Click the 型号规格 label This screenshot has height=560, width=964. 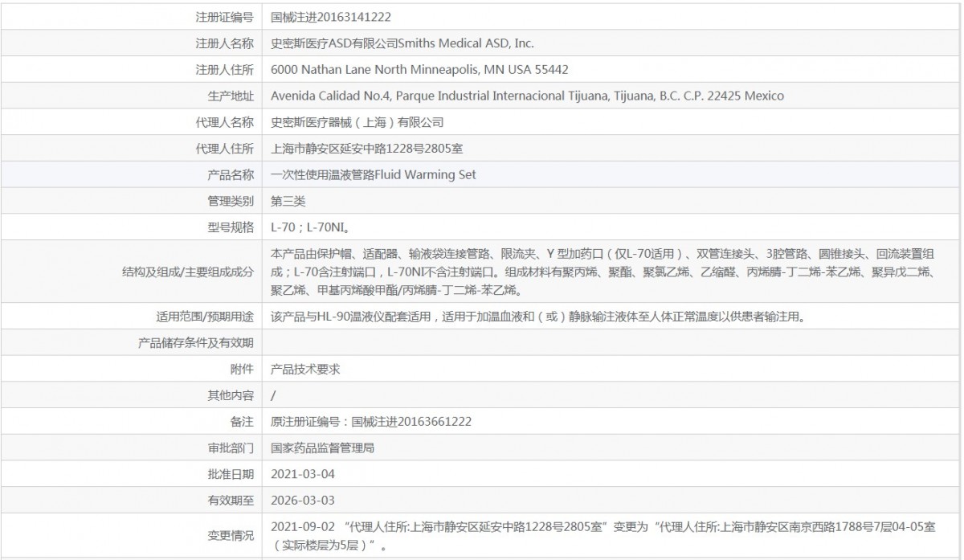coord(231,227)
